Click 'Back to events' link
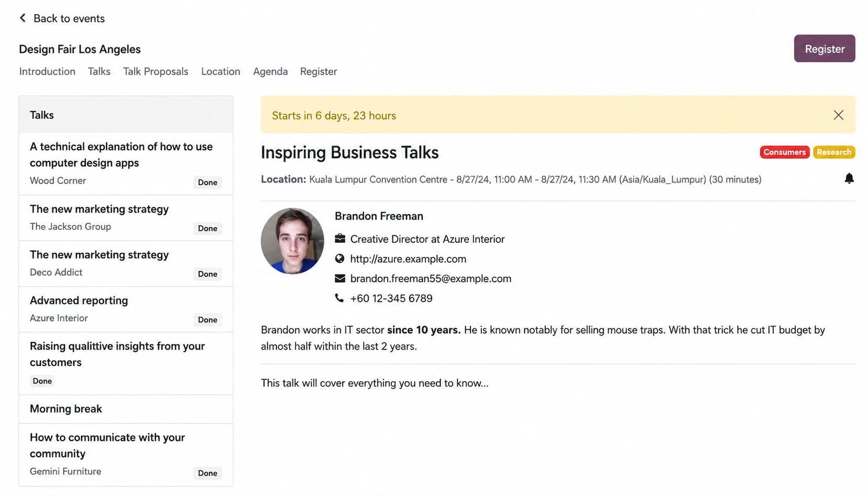 pos(69,18)
